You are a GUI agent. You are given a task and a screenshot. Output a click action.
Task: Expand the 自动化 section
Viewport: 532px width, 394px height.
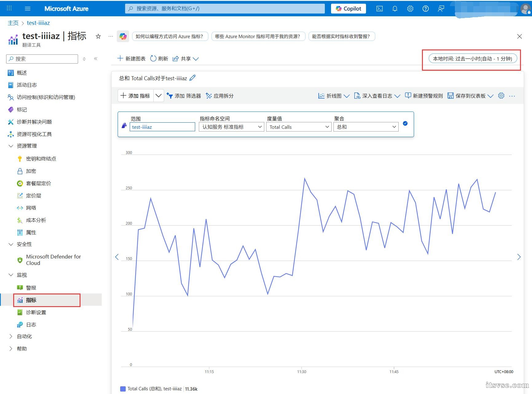11,336
